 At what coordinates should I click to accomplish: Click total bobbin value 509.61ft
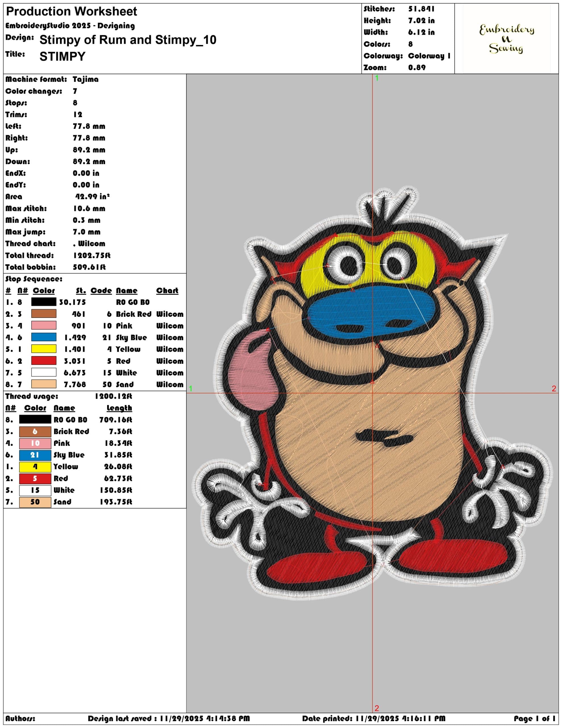(x=89, y=267)
